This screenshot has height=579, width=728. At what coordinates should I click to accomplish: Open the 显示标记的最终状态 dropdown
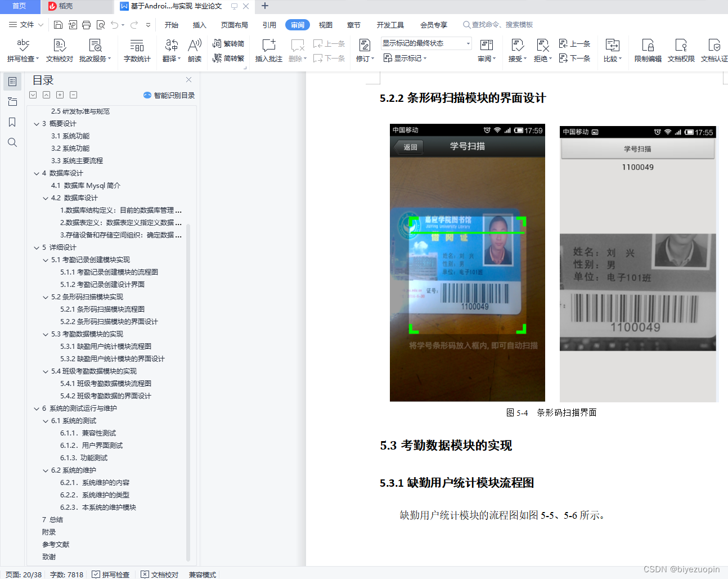click(426, 43)
